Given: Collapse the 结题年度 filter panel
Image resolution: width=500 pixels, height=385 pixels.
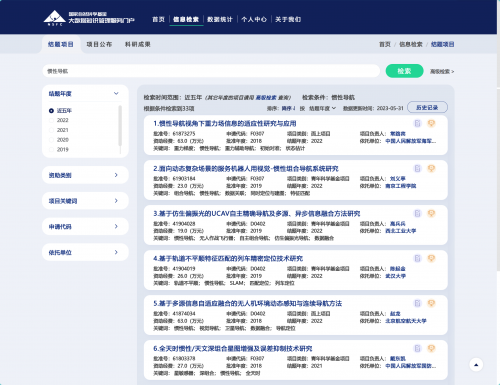Looking at the screenshot, I should 116,93.
